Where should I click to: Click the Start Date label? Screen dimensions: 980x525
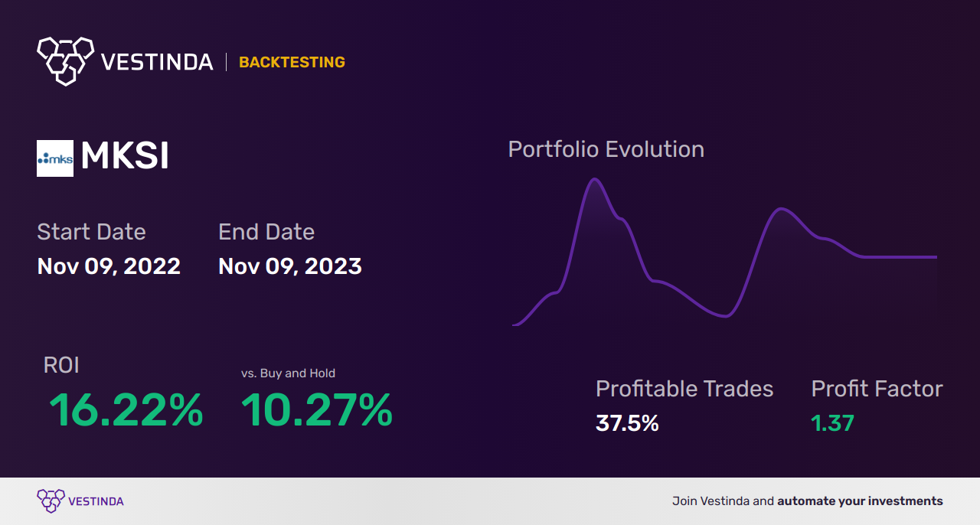(91, 232)
